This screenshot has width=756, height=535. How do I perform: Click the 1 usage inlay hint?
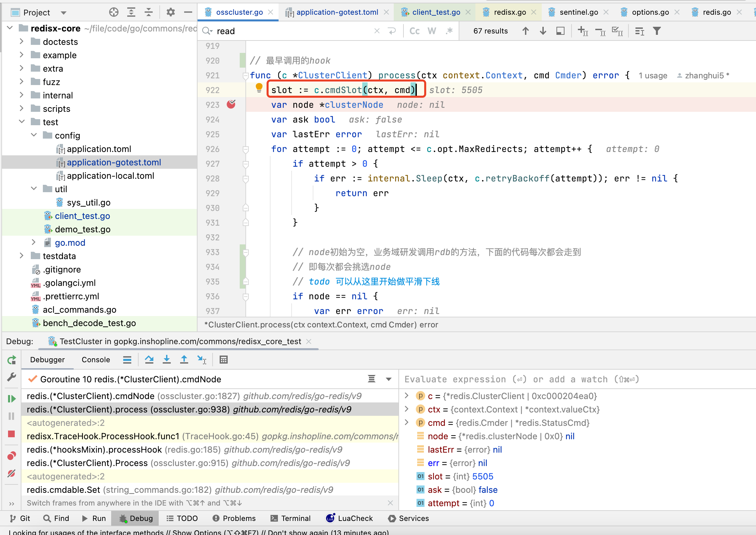(653, 76)
